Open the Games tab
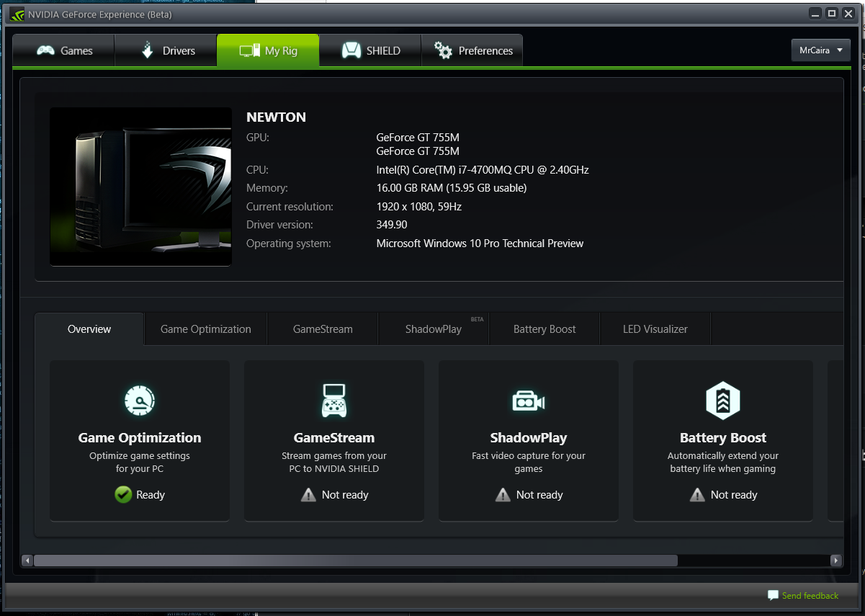 63,50
